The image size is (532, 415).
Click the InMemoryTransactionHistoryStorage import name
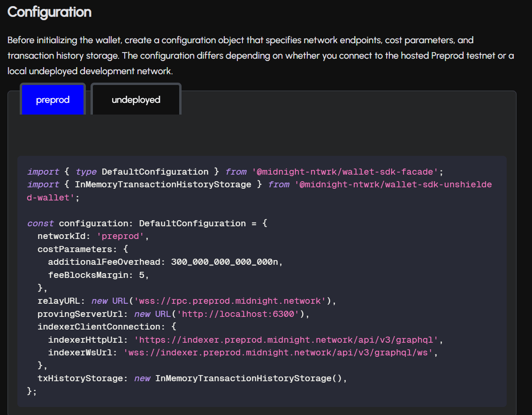point(163,184)
